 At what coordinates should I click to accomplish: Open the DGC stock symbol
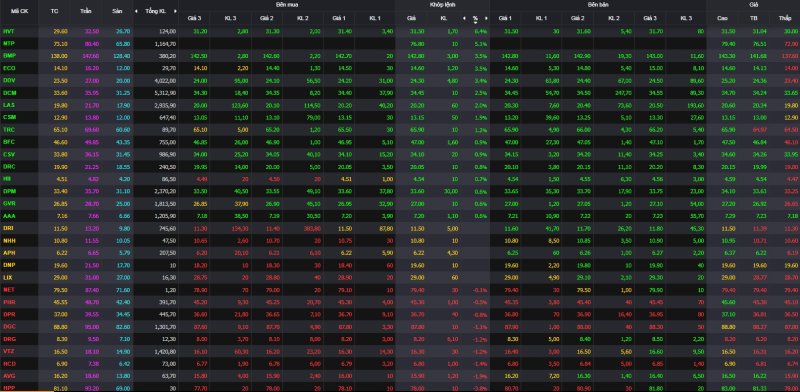(x=9, y=327)
